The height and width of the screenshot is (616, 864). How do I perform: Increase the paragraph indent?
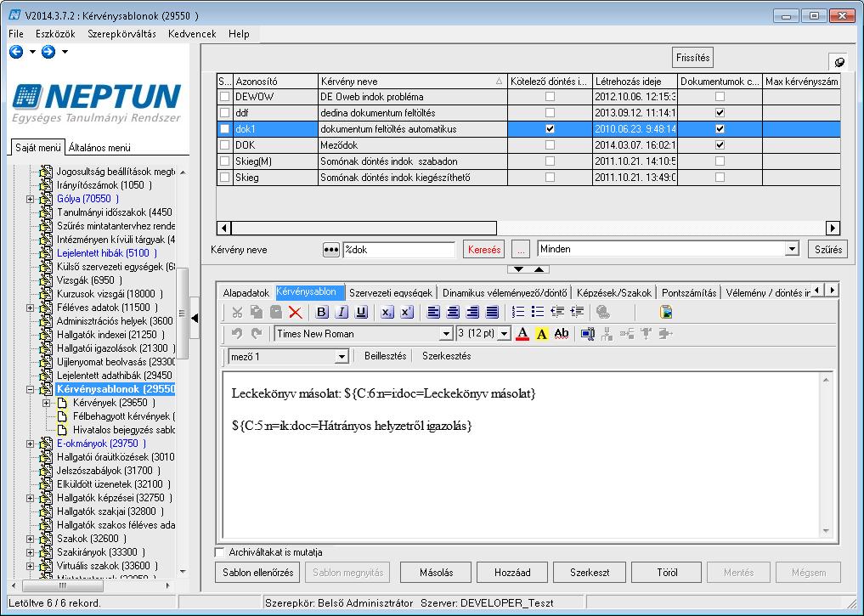point(577,313)
